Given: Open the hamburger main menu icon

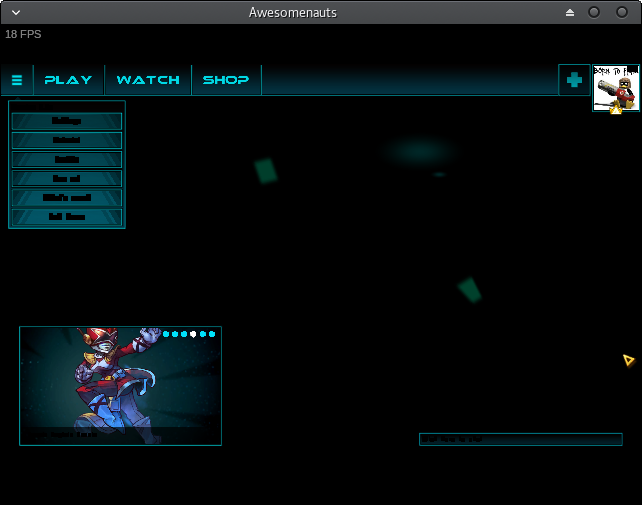Looking at the screenshot, I should [x=17, y=80].
